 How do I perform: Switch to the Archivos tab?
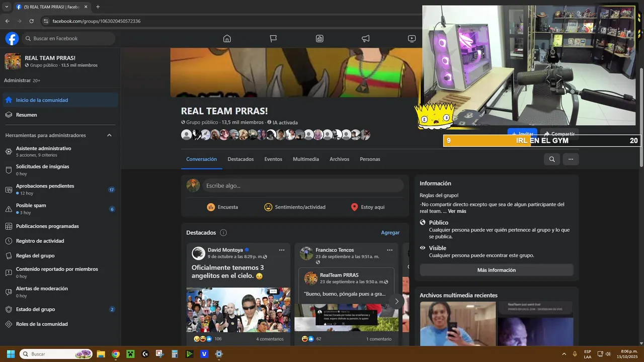[x=339, y=159]
